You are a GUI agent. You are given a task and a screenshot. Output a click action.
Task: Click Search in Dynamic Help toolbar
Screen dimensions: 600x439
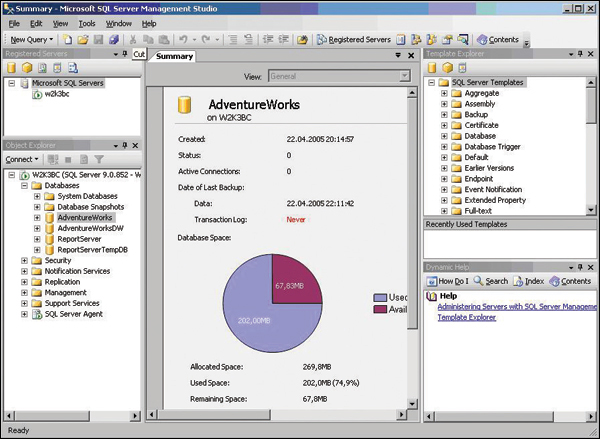click(491, 281)
